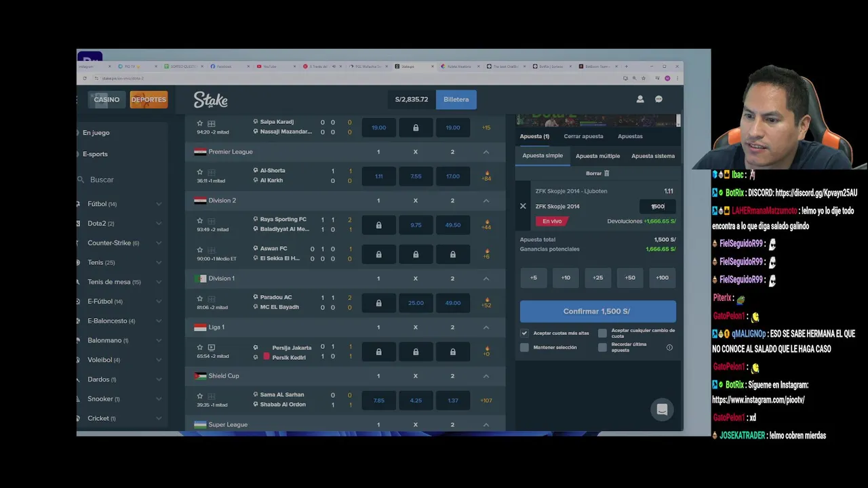Viewport: 868px width, 488px height.
Task: Open +15 markets for Salpa Karadj match
Action: pos(486,127)
